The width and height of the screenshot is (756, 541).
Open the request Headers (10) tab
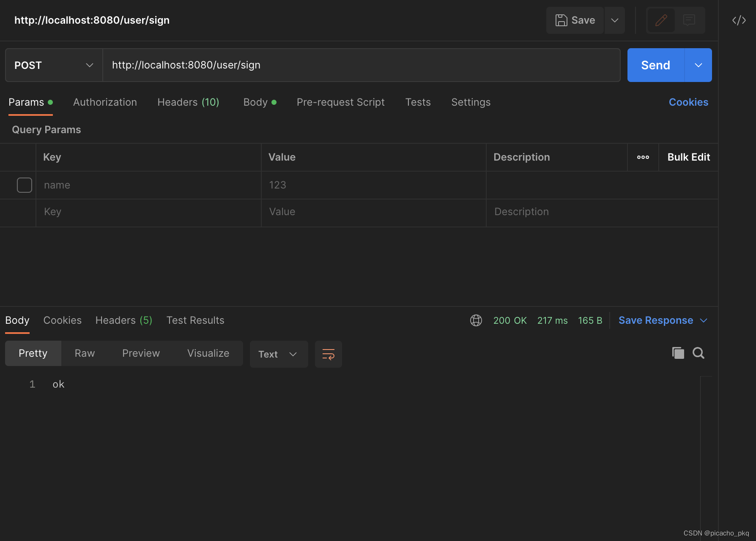tap(188, 102)
